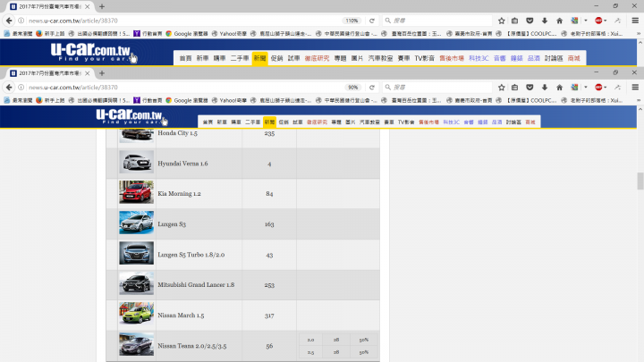Click Pocket icon in upper window toolbar
Screen dimensions: 644x362
click(x=530, y=21)
